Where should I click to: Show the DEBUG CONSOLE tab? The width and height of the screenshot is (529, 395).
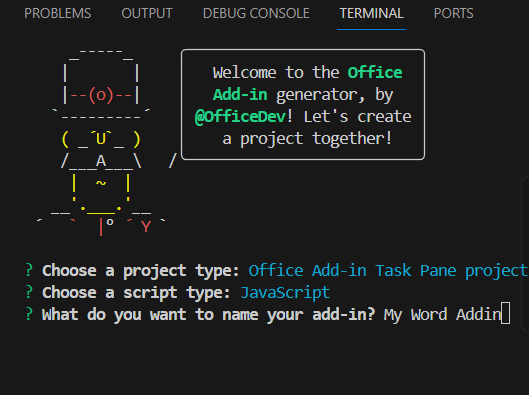coord(256,13)
